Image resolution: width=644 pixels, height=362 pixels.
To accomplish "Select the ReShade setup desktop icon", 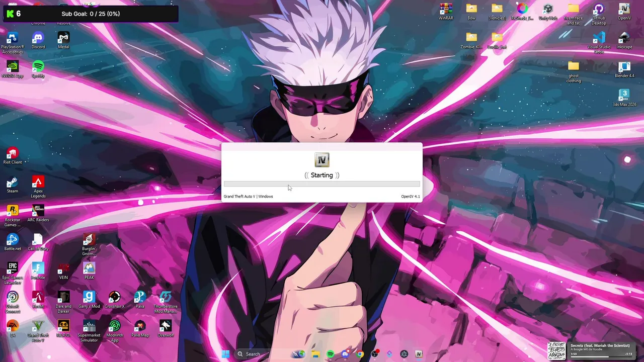I will 522,12.
